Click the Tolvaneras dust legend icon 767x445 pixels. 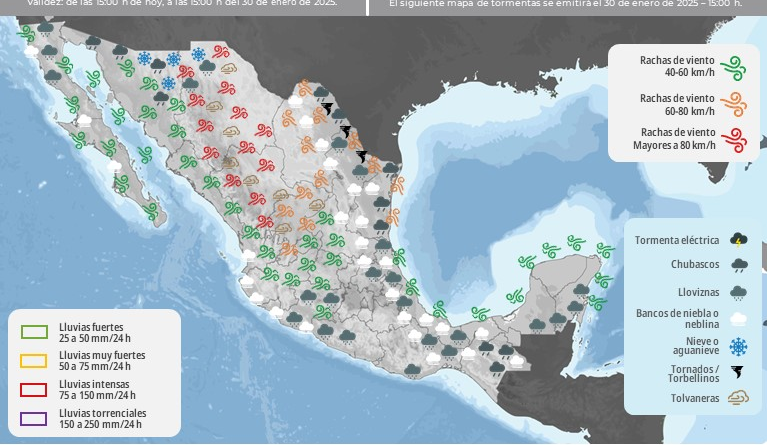coord(738,399)
